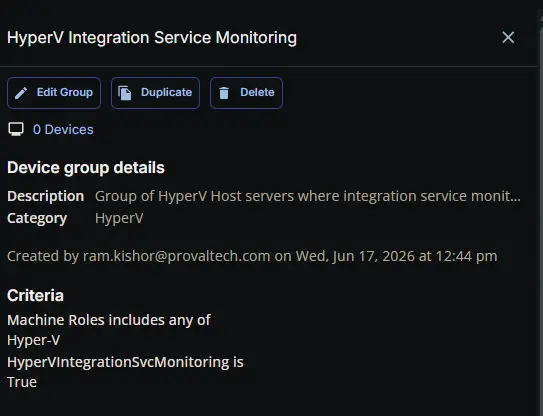Viewport: 543px width, 416px height.
Task: Click the Machine Roles includes any of text
Action: click(109, 320)
